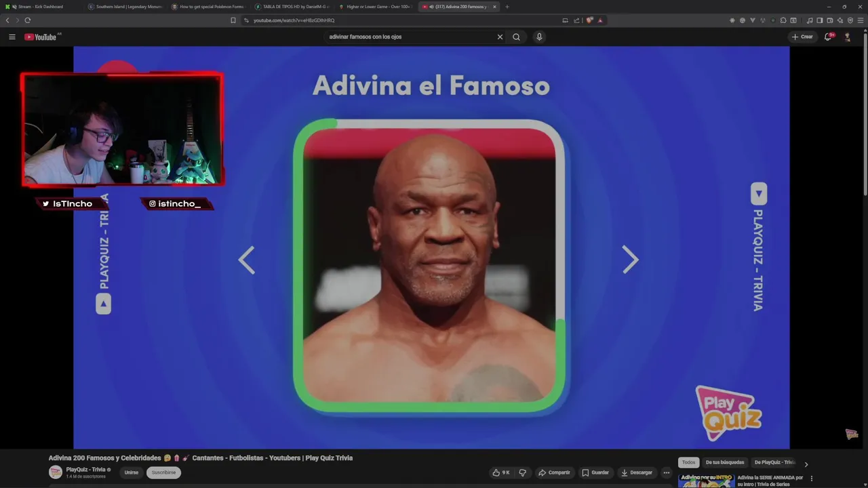
Task: Switch to special Pokémon Forms tab
Action: 209,7
